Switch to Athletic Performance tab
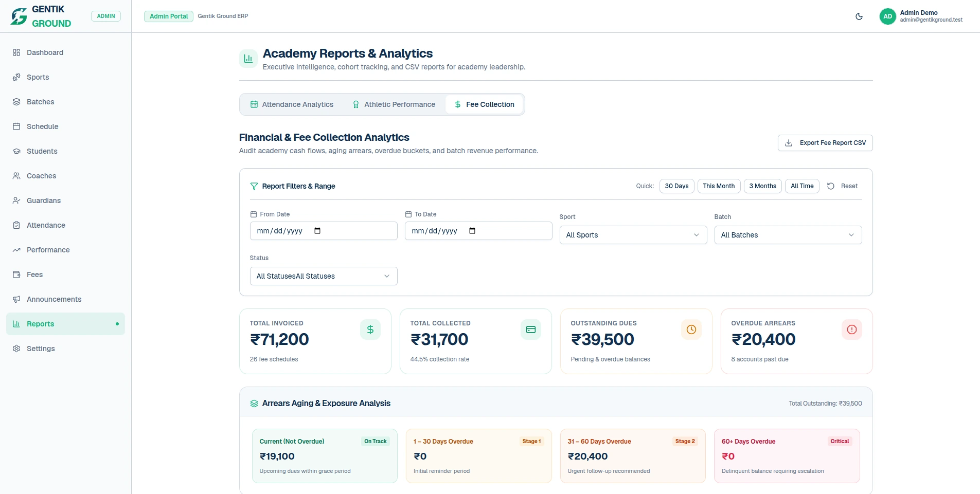This screenshot has width=980, height=494. (x=394, y=104)
